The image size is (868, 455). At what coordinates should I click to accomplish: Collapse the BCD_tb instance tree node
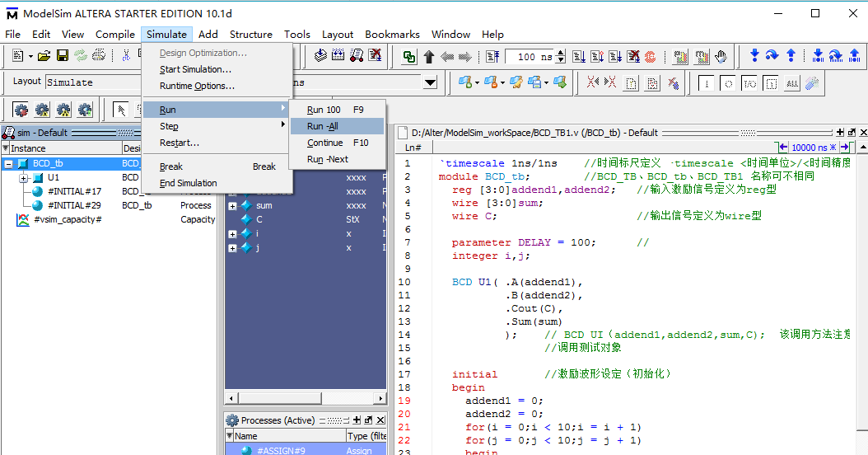coord(8,164)
